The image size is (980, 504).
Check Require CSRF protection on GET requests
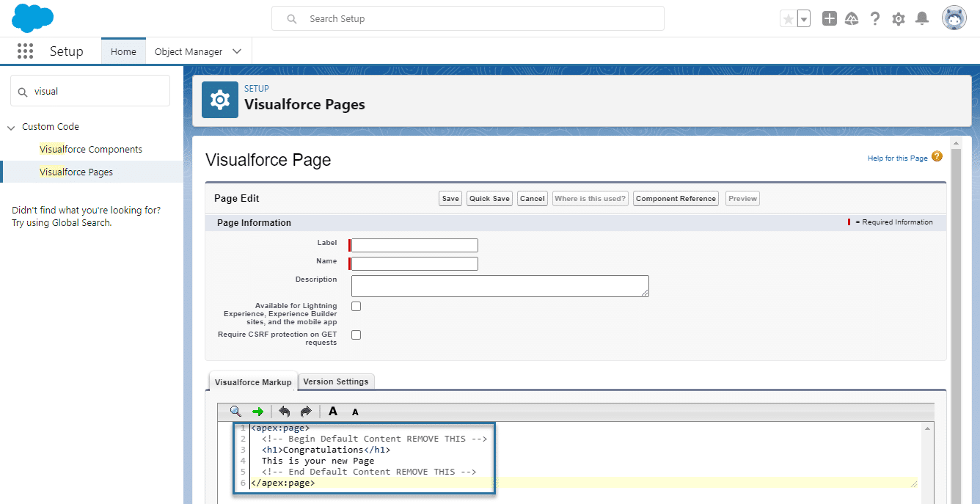pos(356,334)
